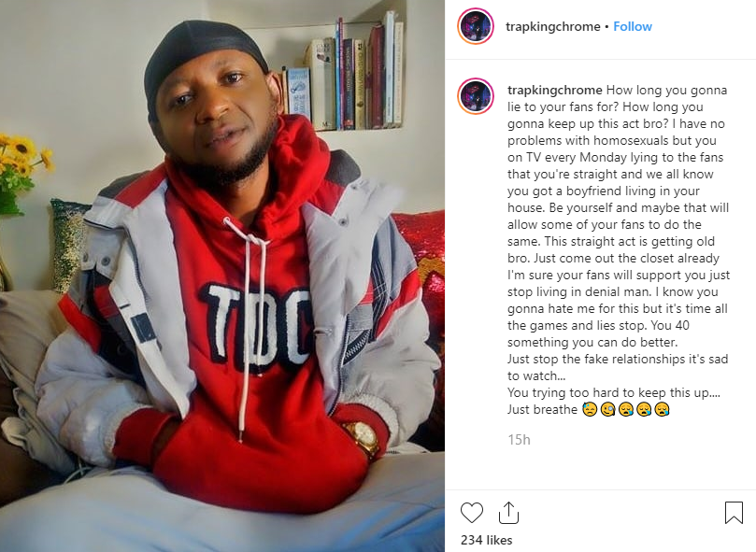Open the avatar beside the caption
Screen dimensions: 756x552
pyautogui.click(x=476, y=96)
